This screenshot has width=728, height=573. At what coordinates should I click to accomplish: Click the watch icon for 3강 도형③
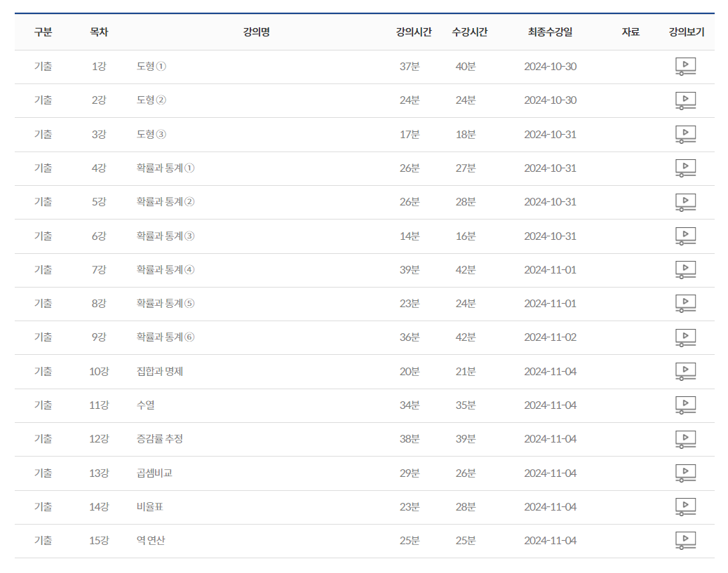(x=685, y=134)
